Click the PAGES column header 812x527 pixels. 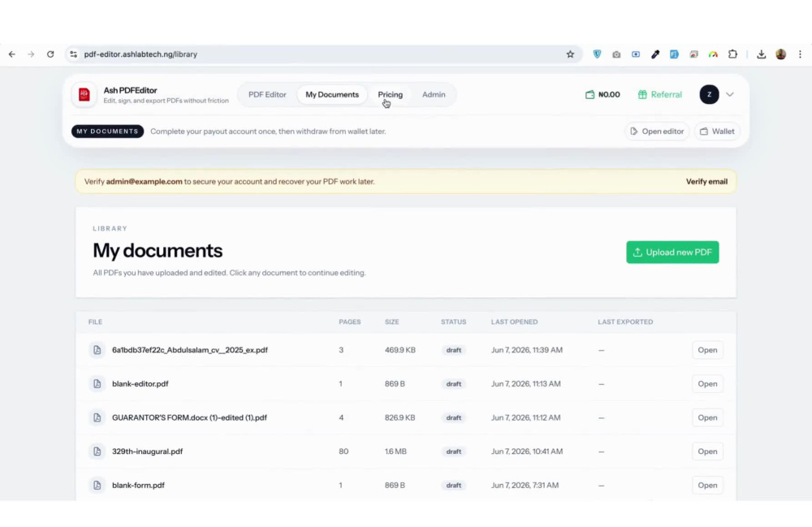pos(349,322)
